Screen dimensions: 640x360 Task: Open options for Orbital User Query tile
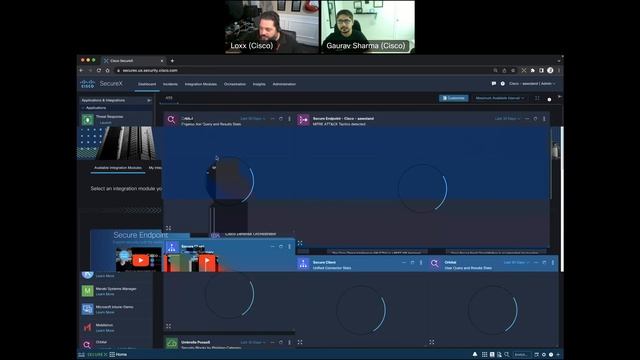(x=553, y=263)
